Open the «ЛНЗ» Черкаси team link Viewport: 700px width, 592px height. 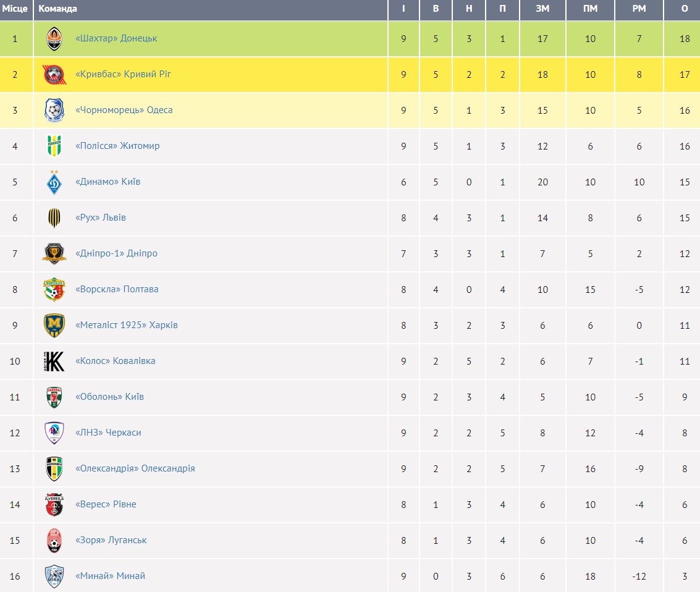click(x=108, y=433)
